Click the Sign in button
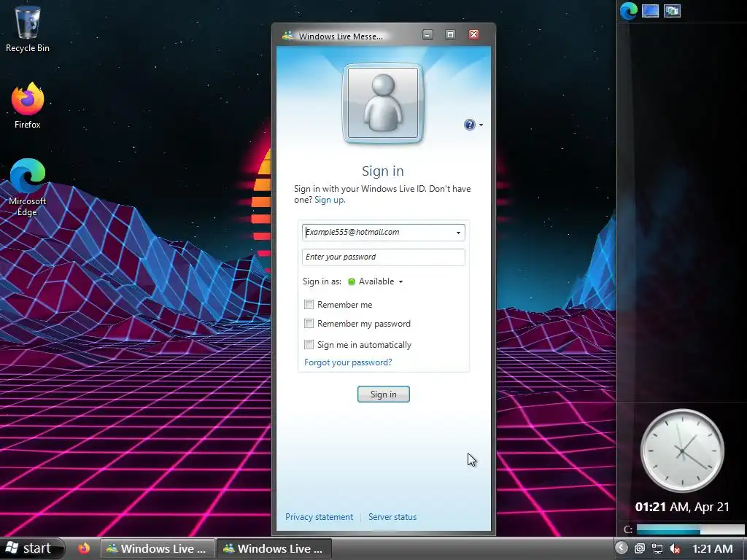This screenshot has height=560, width=747. point(384,394)
